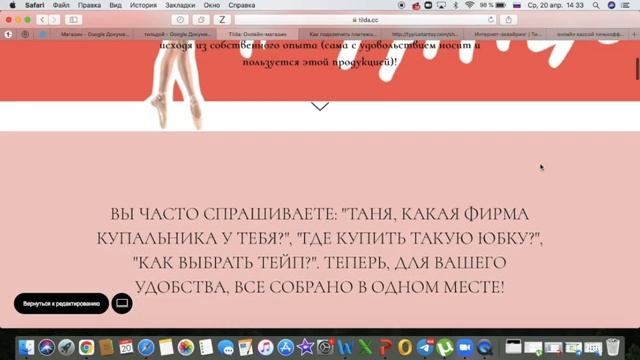Open the clock extension icon in toolbar
640x360 pixels.
[x=180, y=20]
